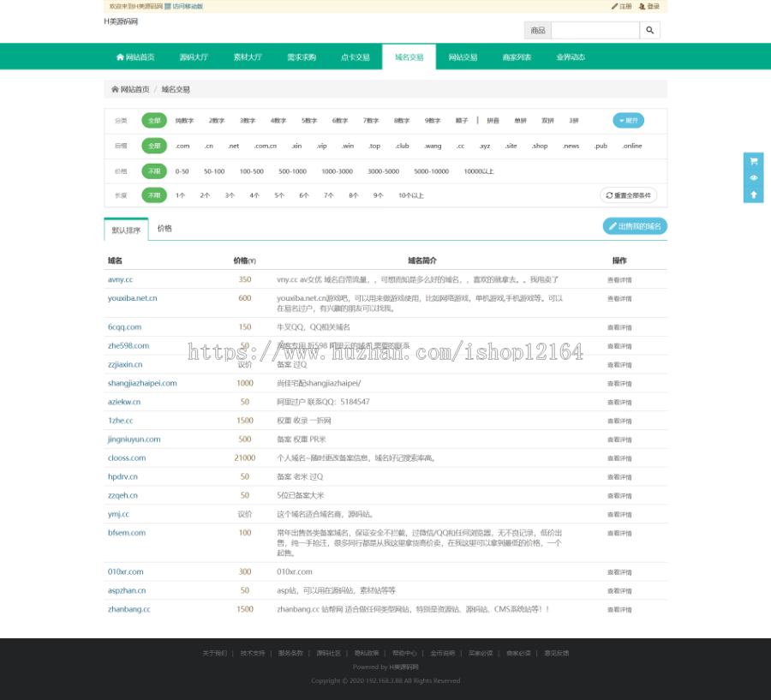Open domain zhanbang.cc

coord(129,609)
